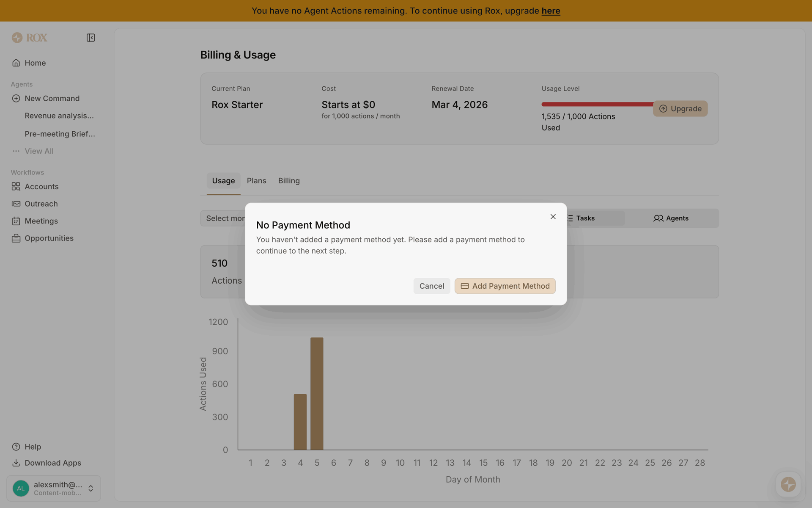
Task: Switch to the Plans tab
Action: (x=256, y=181)
